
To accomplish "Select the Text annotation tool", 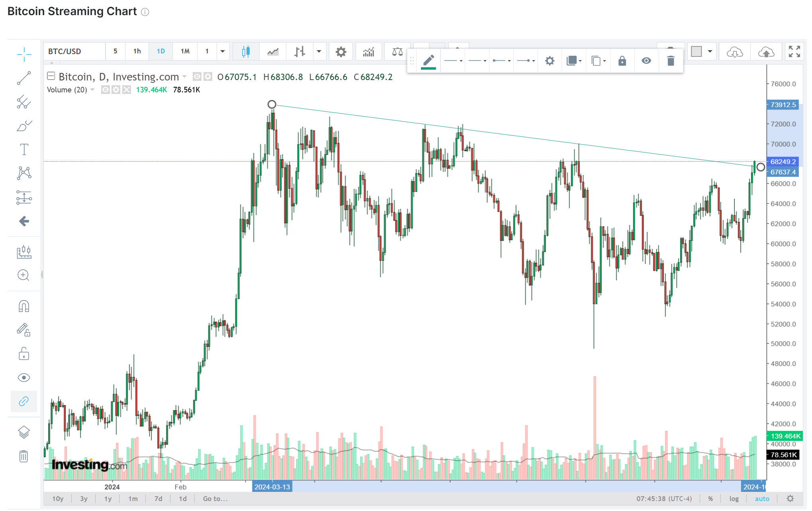I will (24, 149).
